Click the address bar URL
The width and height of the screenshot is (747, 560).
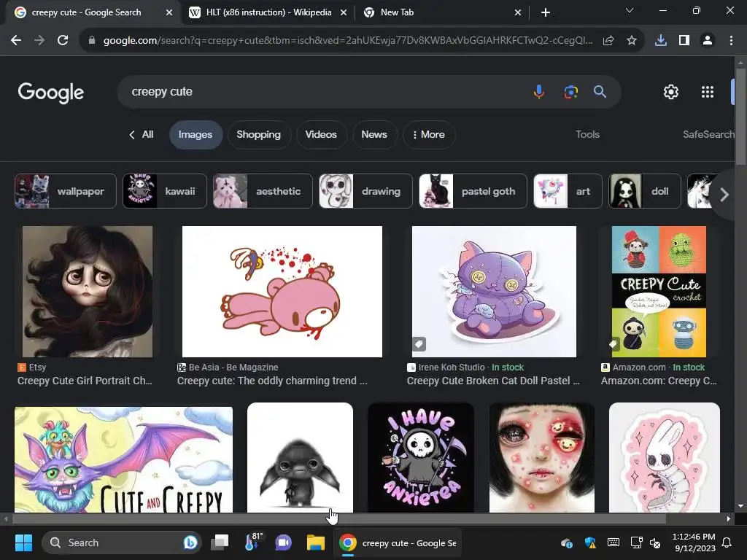[348, 41]
